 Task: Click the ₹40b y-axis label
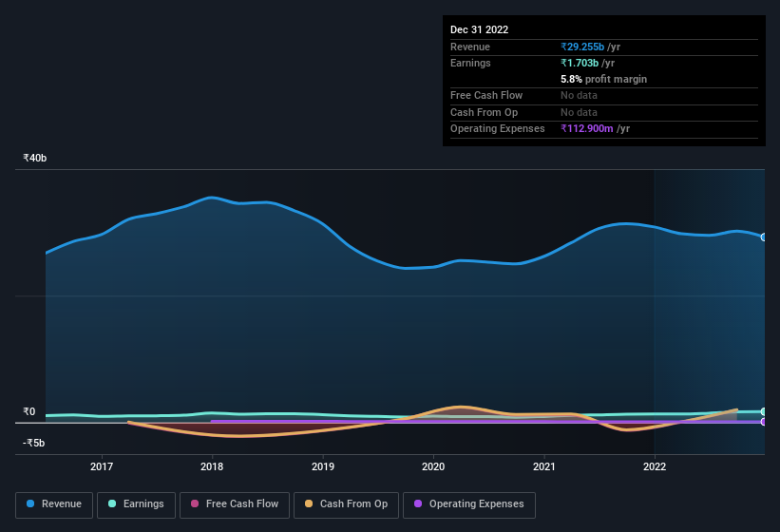[x=35, y=158]
